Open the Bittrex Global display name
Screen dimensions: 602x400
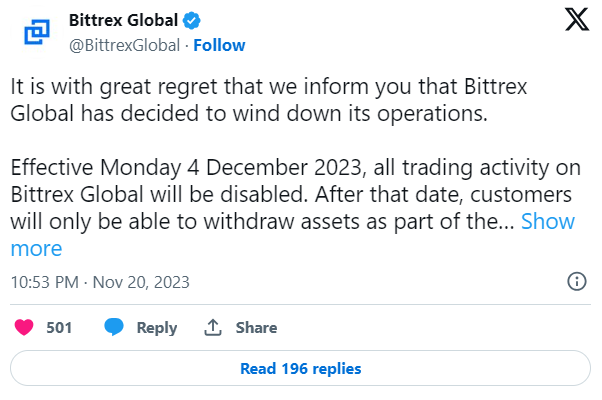click(123, 20)
